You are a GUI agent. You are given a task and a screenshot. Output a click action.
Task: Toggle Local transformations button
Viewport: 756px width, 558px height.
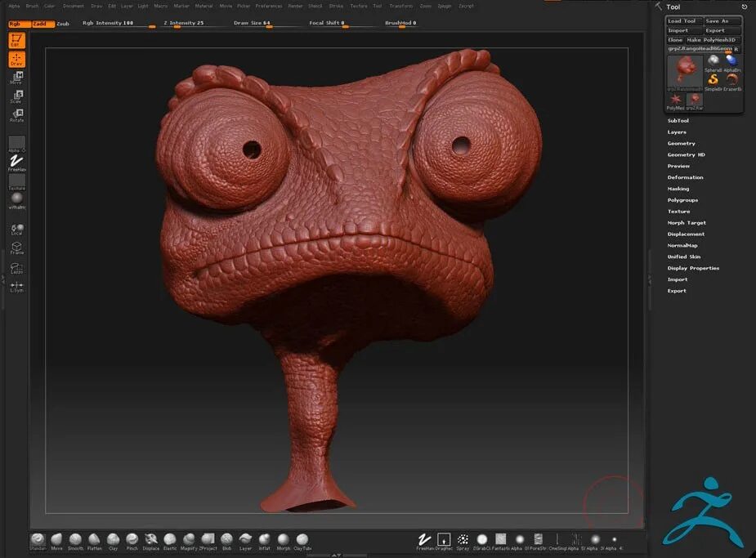(16, 229)
